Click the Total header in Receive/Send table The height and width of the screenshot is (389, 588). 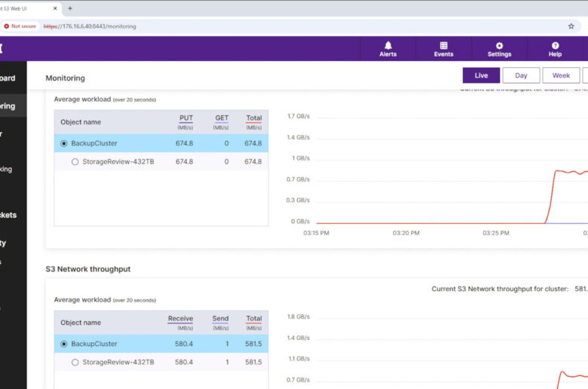(254, 319)
